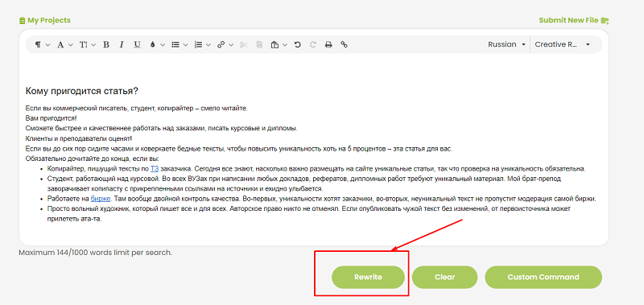Click the line 'Обязательно дочитайте до конца, если вы:'
Screen dimensions: 644x305
tap(92, 159)
